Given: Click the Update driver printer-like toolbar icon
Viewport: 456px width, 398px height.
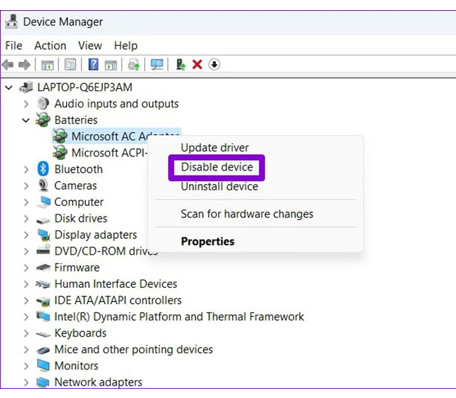Looking at the screenshot, I should (x=134, y=65).
